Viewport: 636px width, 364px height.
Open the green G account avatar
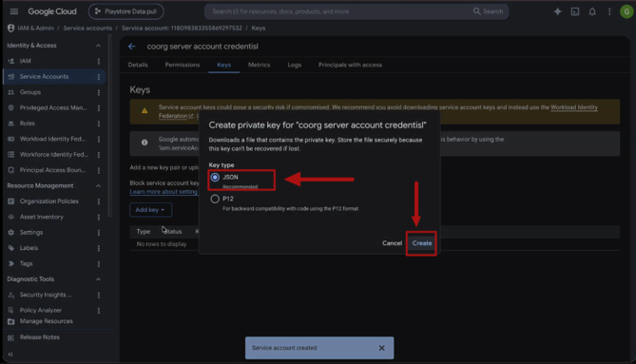tap(626, 11)
